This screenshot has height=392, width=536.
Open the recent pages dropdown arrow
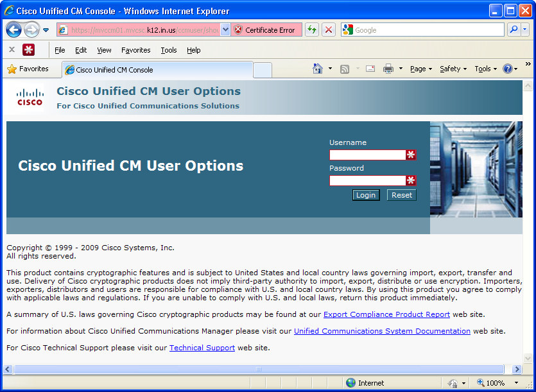pyautogui.click(x=46, y=30)
